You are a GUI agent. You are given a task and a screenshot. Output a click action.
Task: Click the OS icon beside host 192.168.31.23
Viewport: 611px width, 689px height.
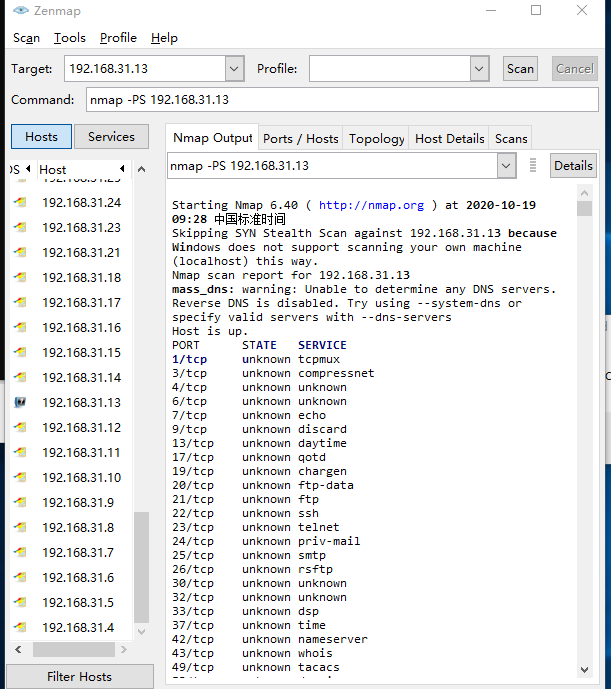[x=20, y=228]
